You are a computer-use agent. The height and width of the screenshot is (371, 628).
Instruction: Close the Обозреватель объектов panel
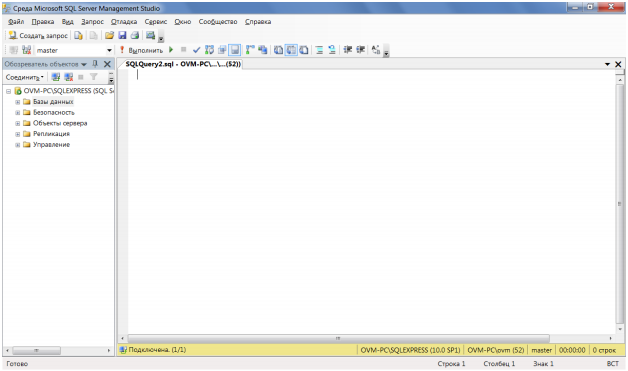coord(107,64)
